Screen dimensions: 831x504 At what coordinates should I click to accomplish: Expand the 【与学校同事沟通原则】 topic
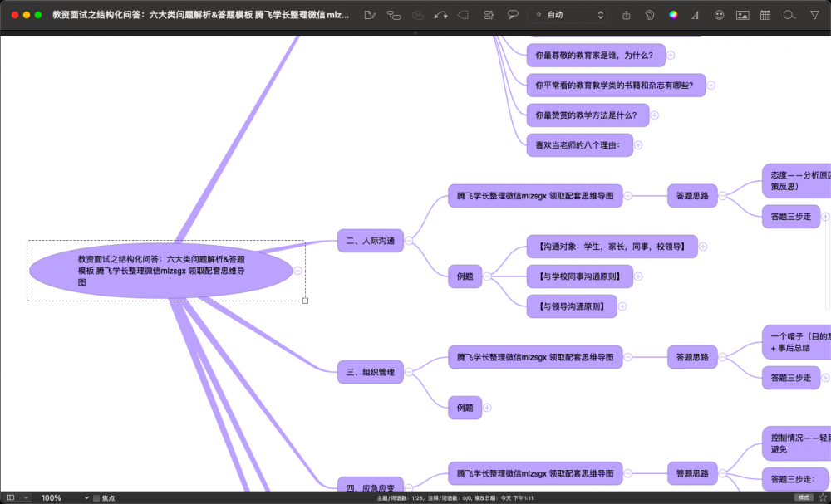pos(638,276)
